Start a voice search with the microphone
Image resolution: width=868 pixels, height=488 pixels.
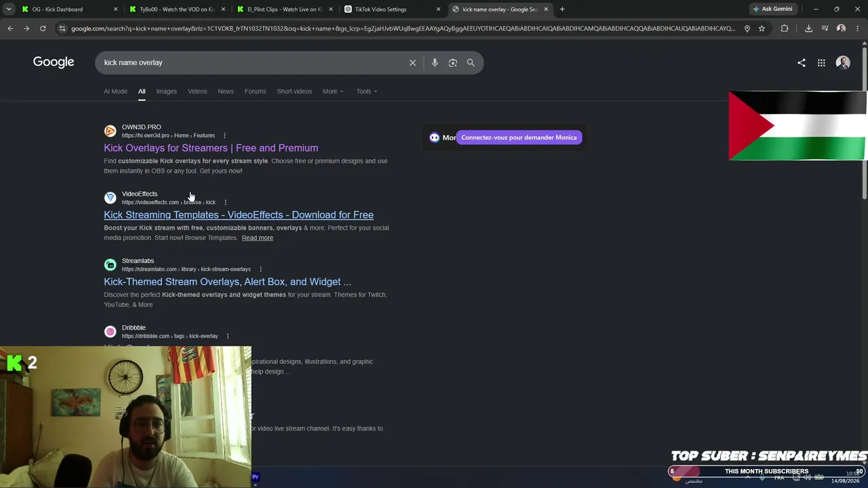[x=435, y=62]
